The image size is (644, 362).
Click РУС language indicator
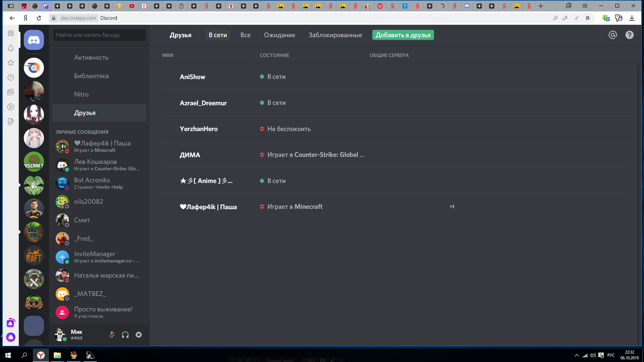coord(611,355)
